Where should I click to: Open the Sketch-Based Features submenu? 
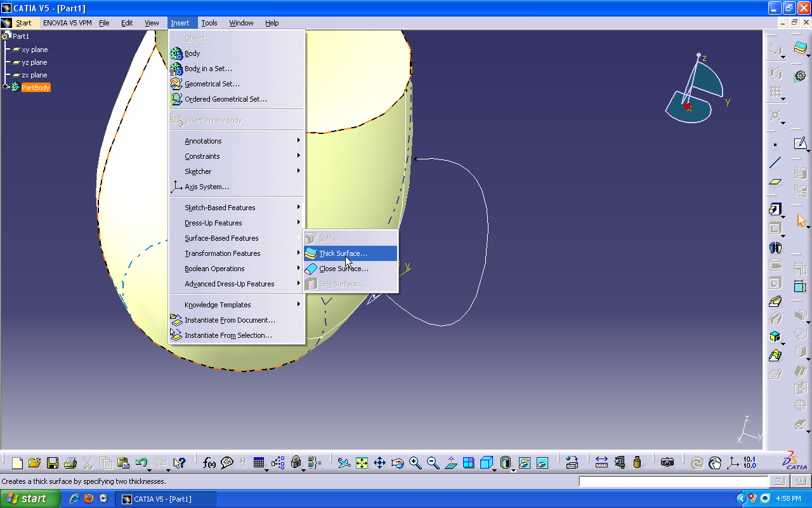click(x=220, y=208)
